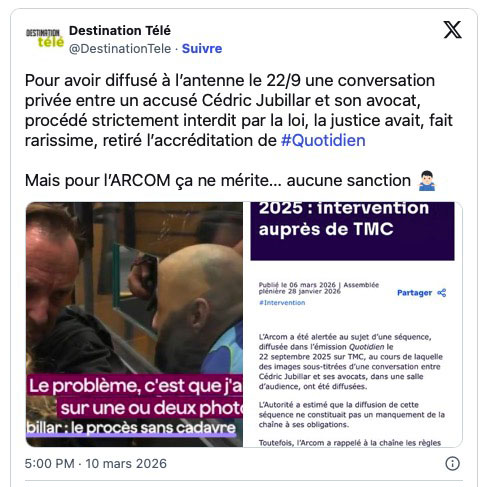This screenshot has height=487, width=488.
Task: Click the share icon beside Partager
Action: click(x=442, y=293)
